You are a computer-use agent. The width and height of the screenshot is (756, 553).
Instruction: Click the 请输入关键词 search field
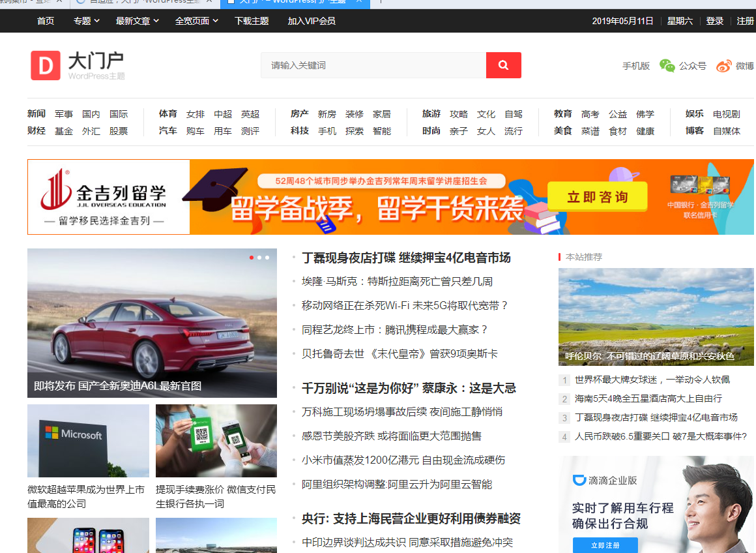(x=373, y=65)
